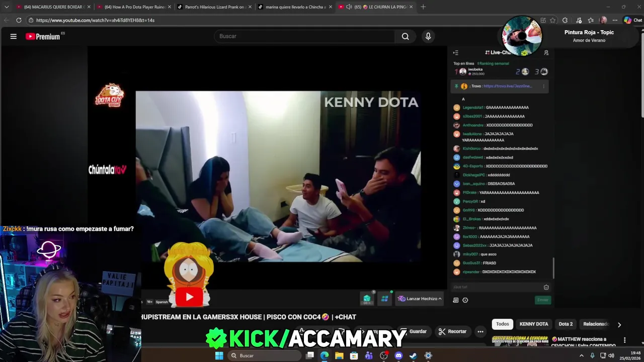Open browser profile avatar

(x=603, y=20)
